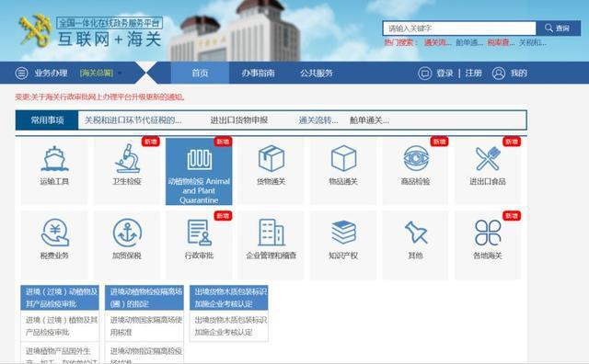Image resolution: width=589 pixels, height=364 pixels.
Task: Expand the 海关总署 dropdown arrow
Action: [x=121, y=74]
